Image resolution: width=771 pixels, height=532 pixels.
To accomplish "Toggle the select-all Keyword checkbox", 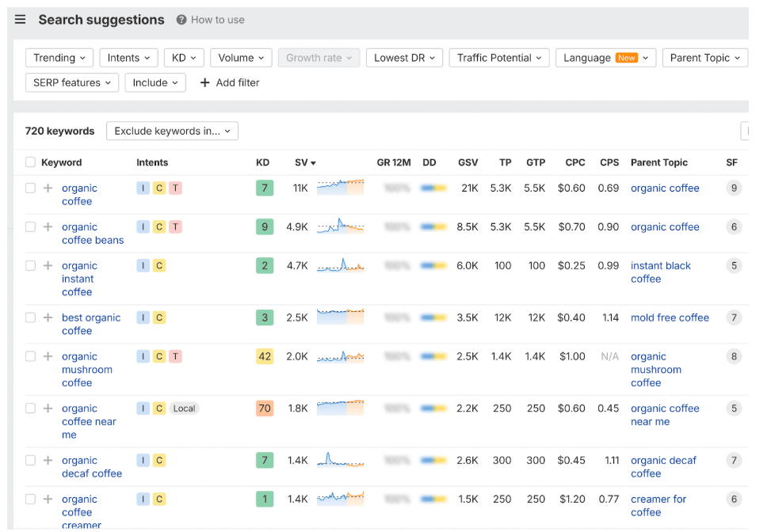I will pyautogui.click(x=30, y=162).
